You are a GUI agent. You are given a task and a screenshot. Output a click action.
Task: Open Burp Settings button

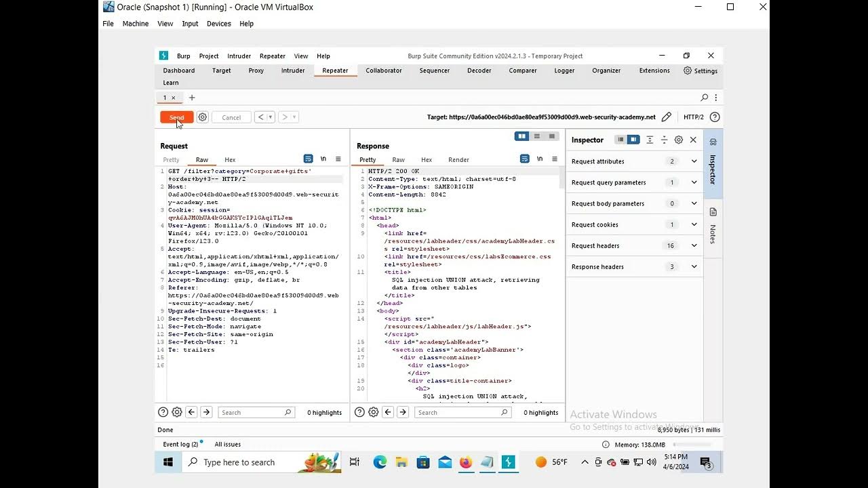tap(700, 70)
